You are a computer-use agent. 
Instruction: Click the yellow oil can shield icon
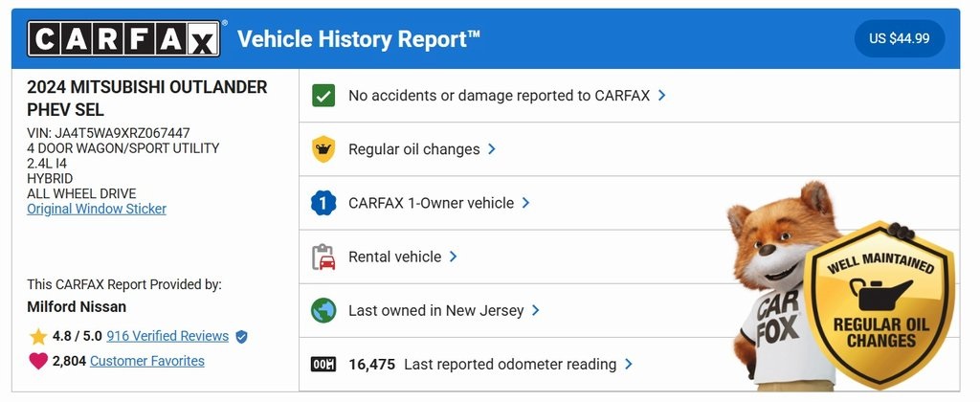pyautogui.click(x=323, y=149)
